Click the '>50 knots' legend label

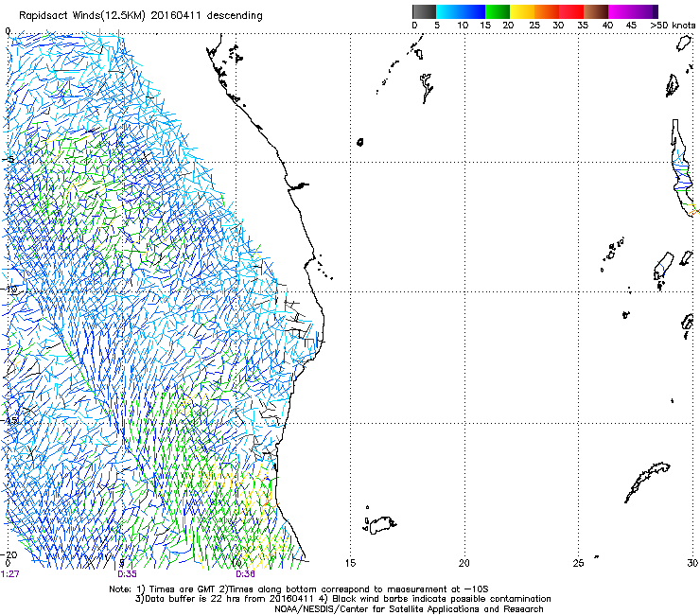click(x=673, y=26)
